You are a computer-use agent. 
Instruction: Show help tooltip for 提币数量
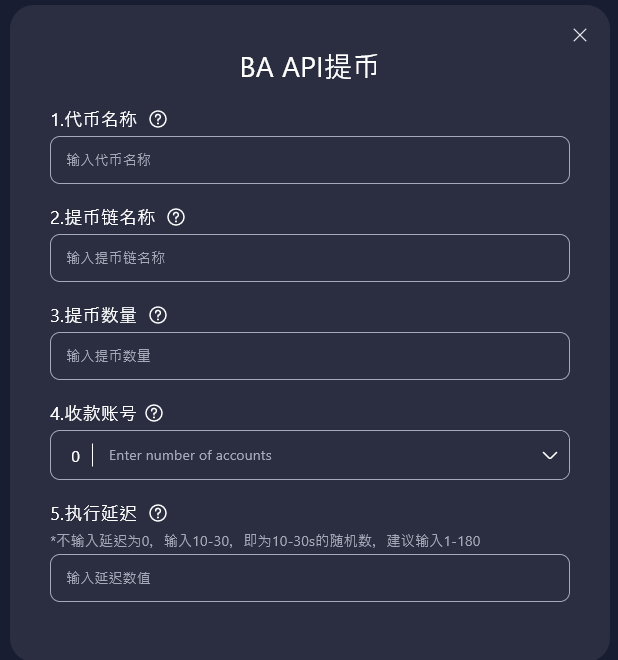(x=158, y=315)
